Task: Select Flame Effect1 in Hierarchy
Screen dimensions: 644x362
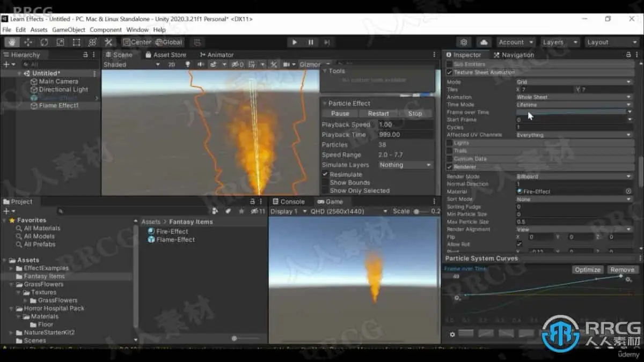Action: (x=58, y=106)
